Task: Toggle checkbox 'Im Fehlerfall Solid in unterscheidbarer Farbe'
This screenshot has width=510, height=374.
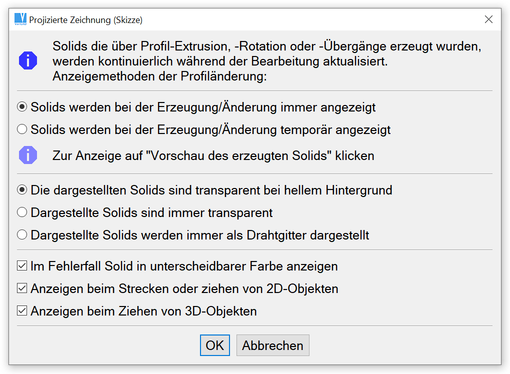Action: pos(22,266)
